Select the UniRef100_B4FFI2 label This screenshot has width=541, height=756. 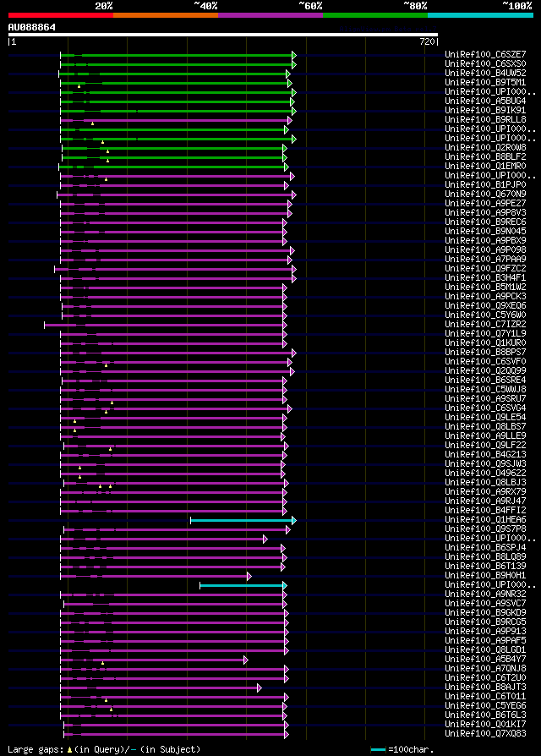pyautogui.click(x=485, y=511)
